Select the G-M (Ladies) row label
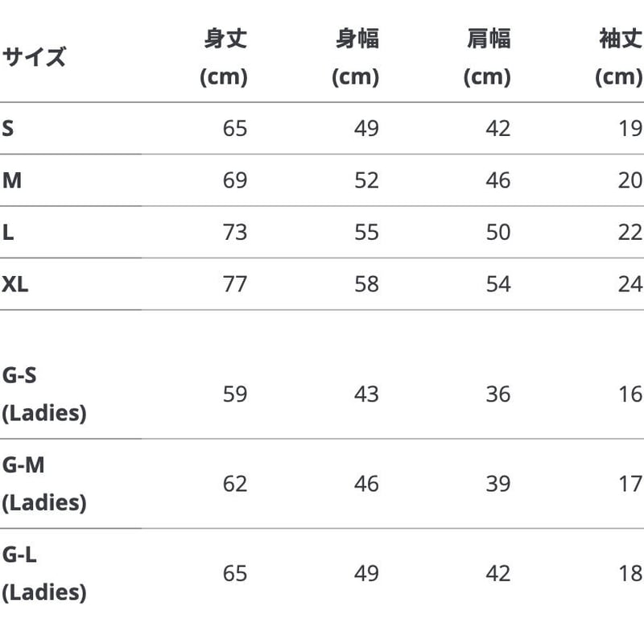This screenshot has width=644, height=644. click(x=44, y=484)
